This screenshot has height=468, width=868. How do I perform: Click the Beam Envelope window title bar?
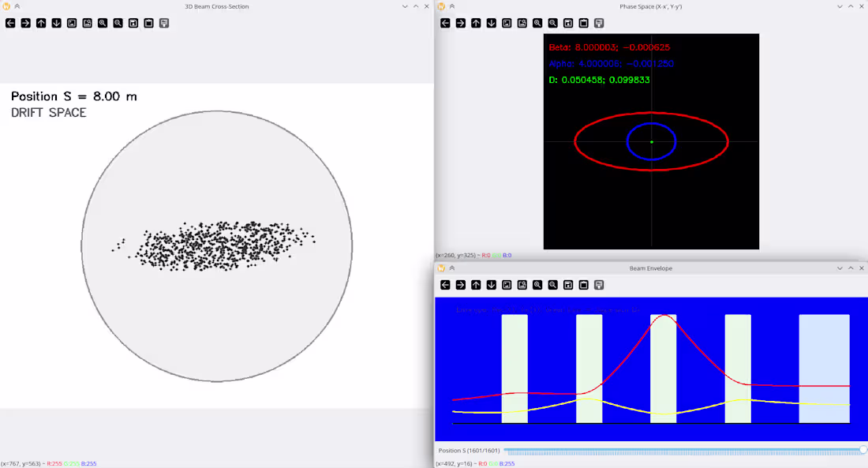(651, 268)
